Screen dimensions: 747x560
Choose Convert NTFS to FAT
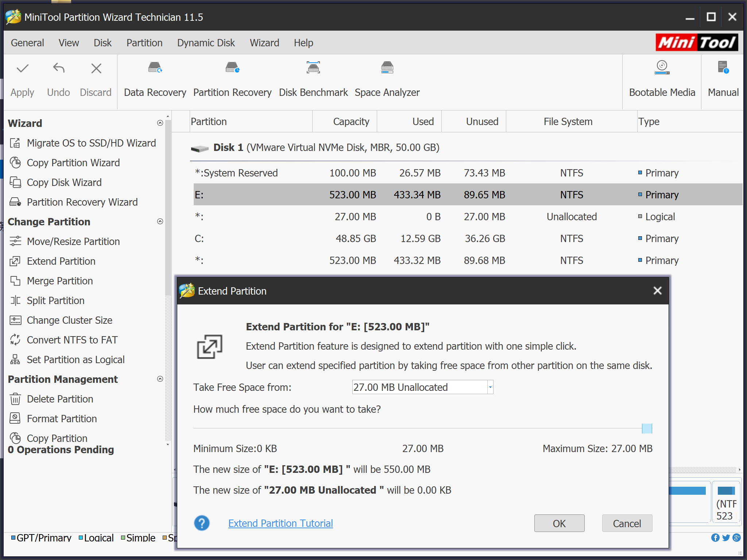click(63, 340)
